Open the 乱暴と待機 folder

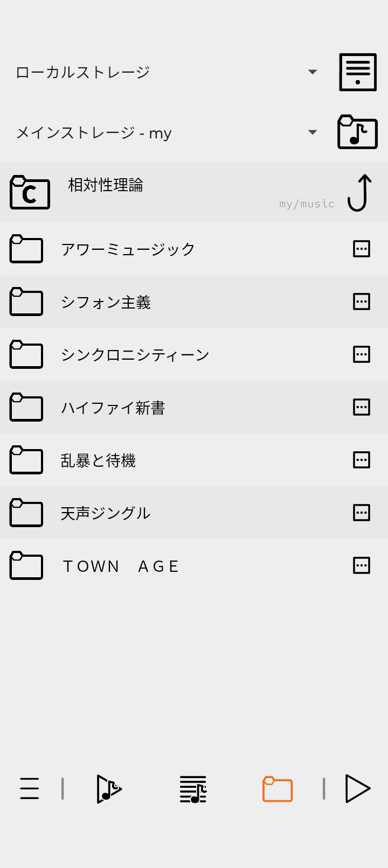tap(98, 460)
